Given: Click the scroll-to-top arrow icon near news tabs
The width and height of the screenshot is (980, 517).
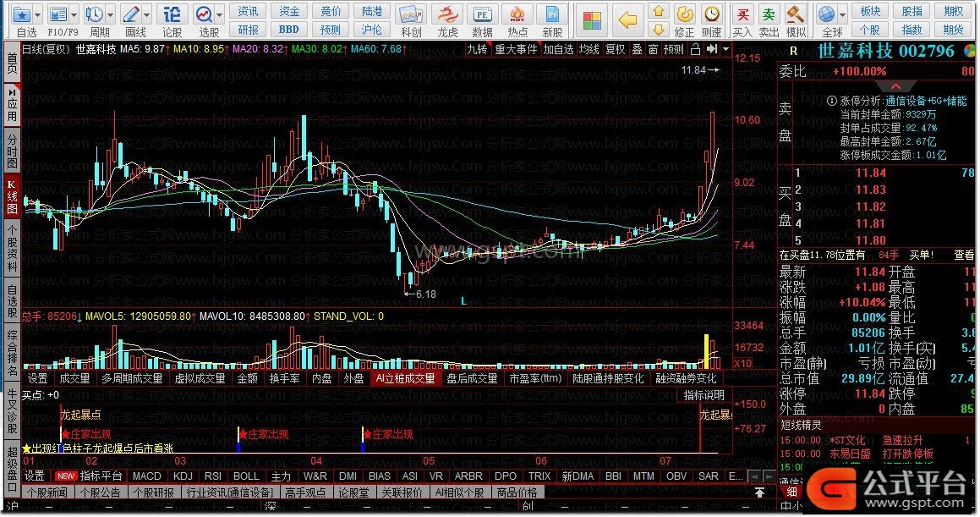Looking at the screenshot, I should click(759, 492).
